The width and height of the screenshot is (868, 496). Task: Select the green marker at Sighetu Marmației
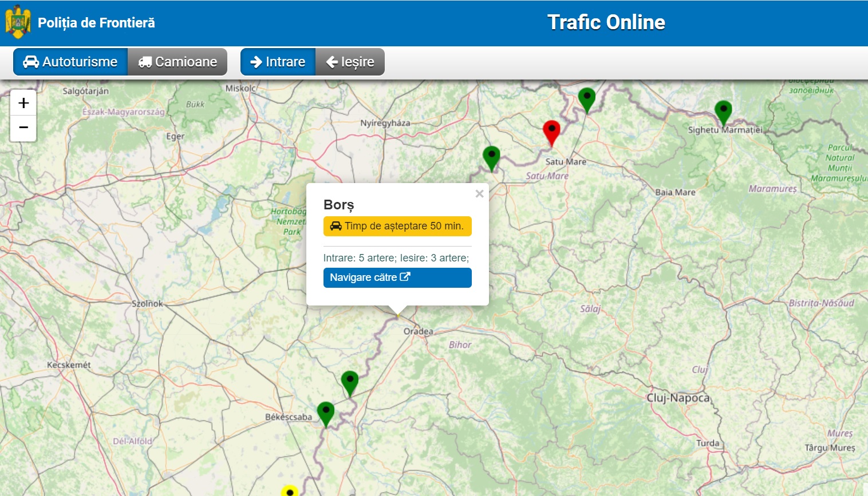[x=723, y=111]
